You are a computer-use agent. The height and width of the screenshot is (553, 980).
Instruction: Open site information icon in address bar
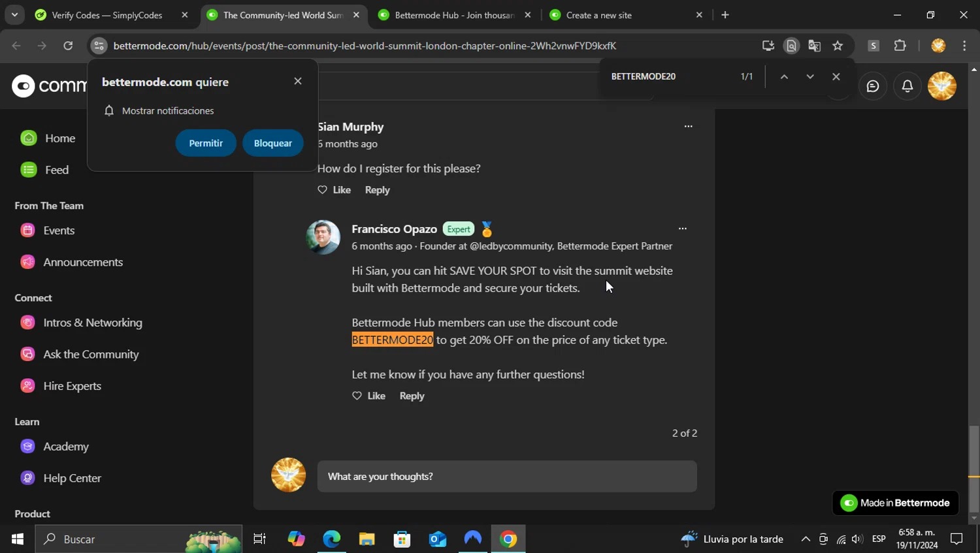coord(99,46)
